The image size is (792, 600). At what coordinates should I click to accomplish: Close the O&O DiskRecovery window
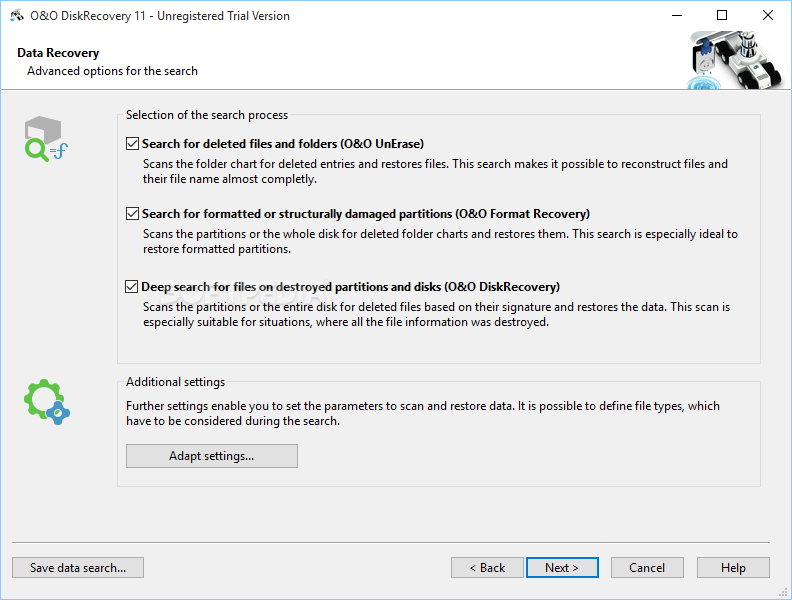[x=768, y=16]
